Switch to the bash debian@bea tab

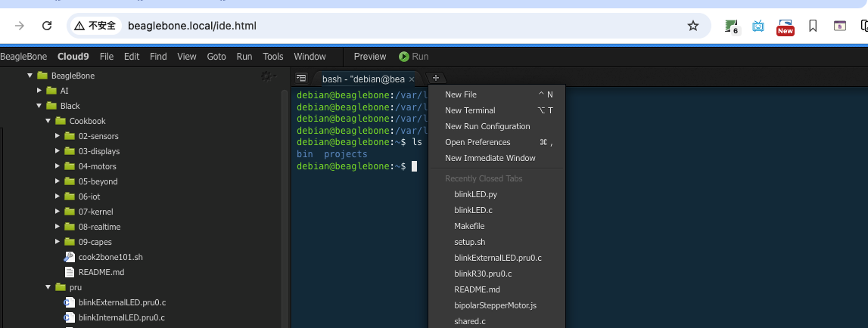(x=363, y=79)
